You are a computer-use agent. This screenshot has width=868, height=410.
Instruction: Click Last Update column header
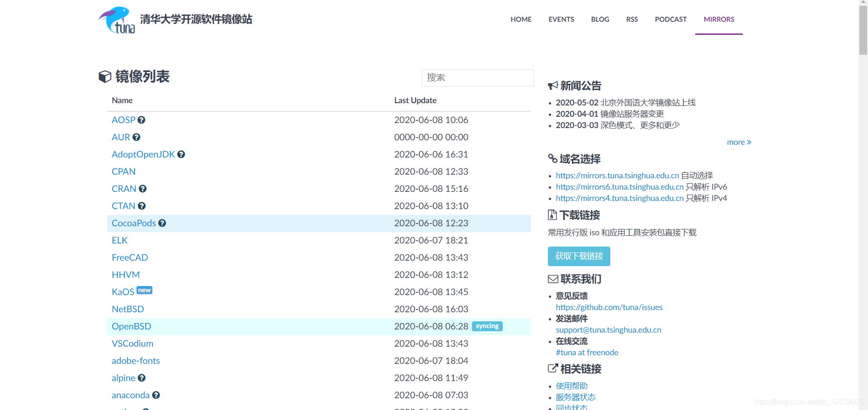415,100
